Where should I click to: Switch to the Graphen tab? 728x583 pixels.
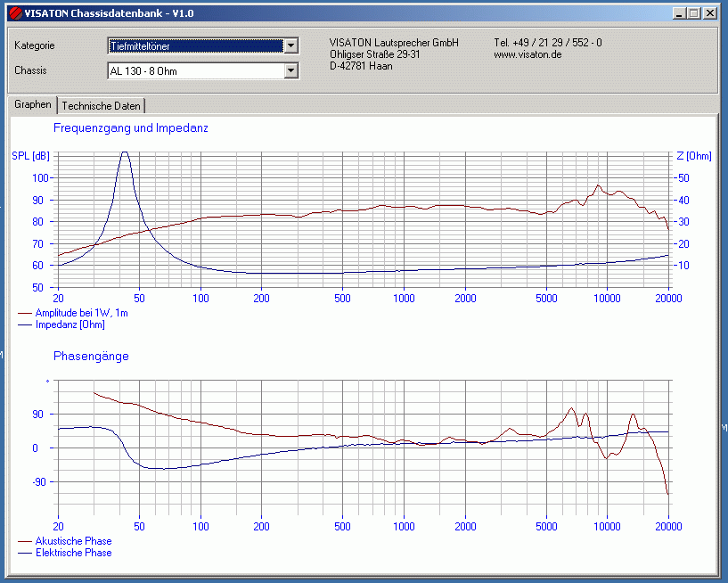(32, 104)
